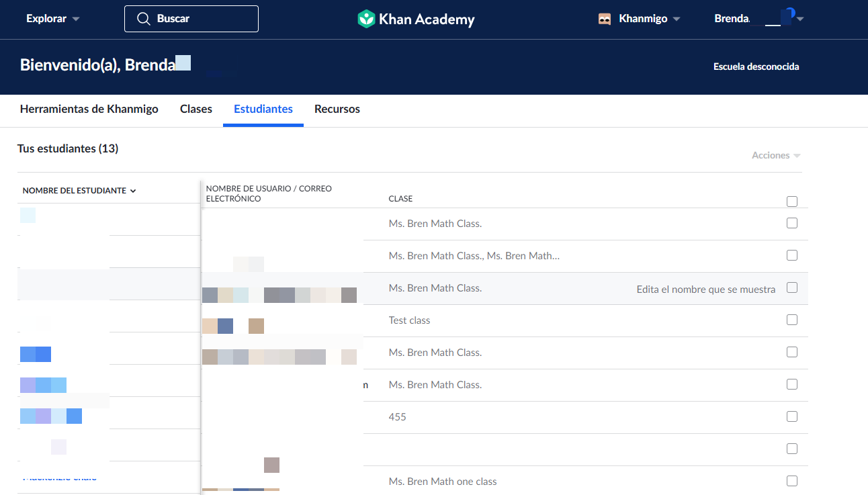Click Edita el nombre que se muestra
Viewport: 868px width, 495px height.
(x=706, y=289)
